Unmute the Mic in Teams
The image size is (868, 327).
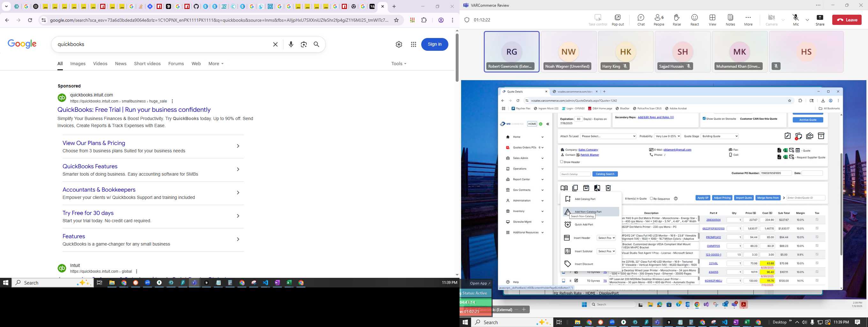pyautogui.click(x=796, y=20)
